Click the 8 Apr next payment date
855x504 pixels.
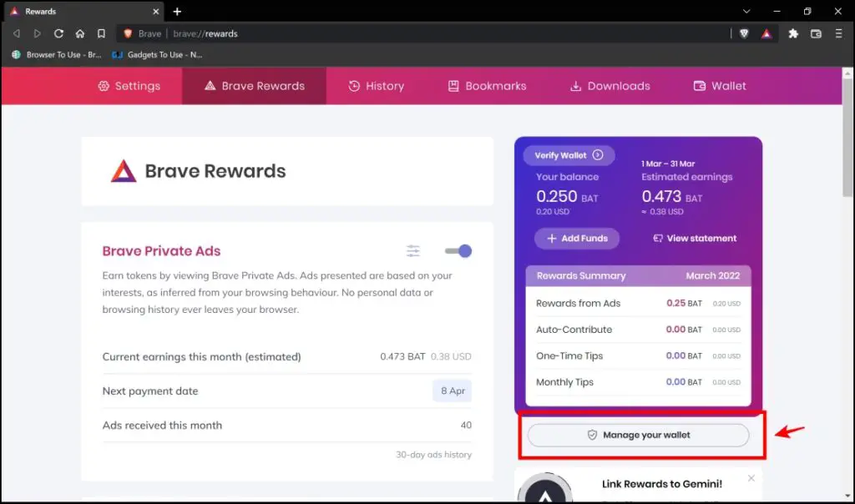click(453, 391)
